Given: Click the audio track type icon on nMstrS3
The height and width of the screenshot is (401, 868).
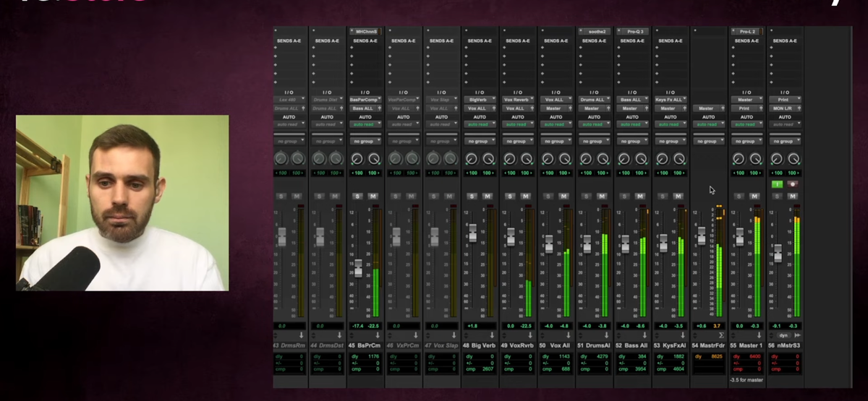Looking at the screenshot, I should point(797,335).
